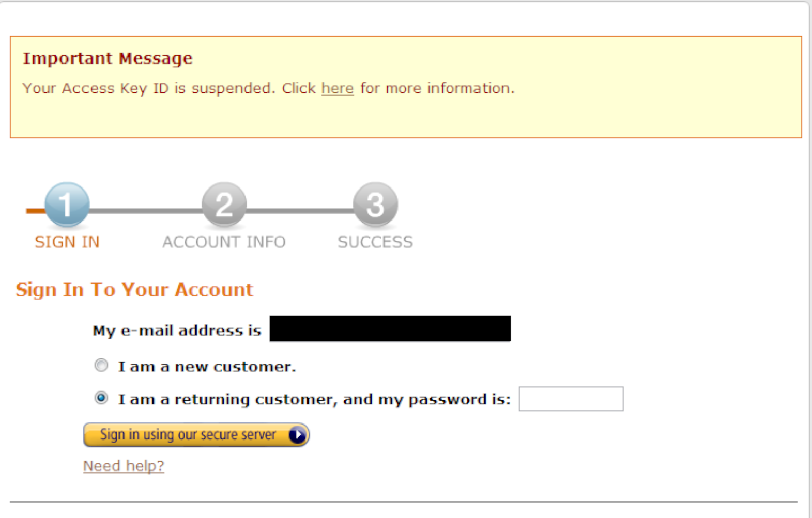Viewport: 812px width, 518px height.
Task: Click the 'My e-mail address is' label
Action: pyautogui.click(x=177, y=331)
